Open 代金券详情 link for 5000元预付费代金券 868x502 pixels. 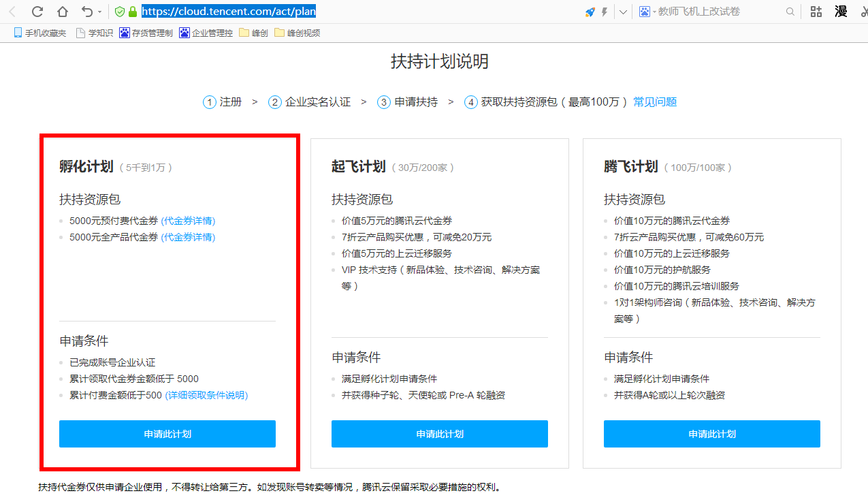coord(188,221)
